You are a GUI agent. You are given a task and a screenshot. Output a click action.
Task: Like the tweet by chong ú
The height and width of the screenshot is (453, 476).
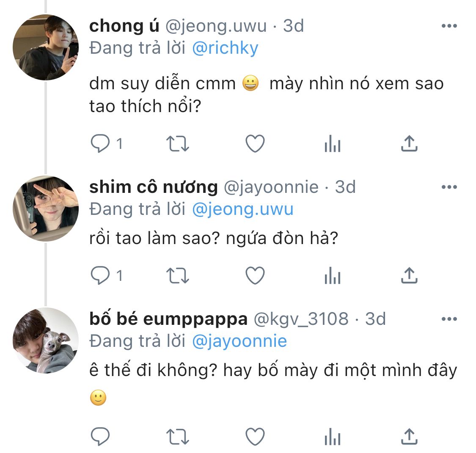click(255, 144)
